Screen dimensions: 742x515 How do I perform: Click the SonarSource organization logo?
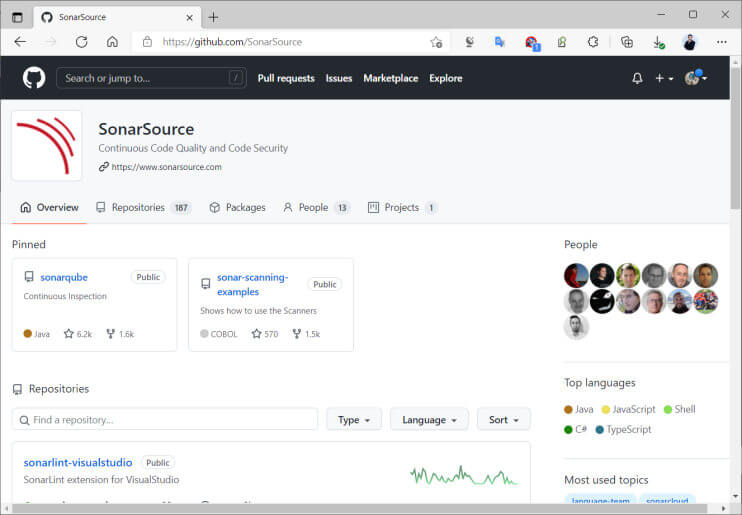46,146
